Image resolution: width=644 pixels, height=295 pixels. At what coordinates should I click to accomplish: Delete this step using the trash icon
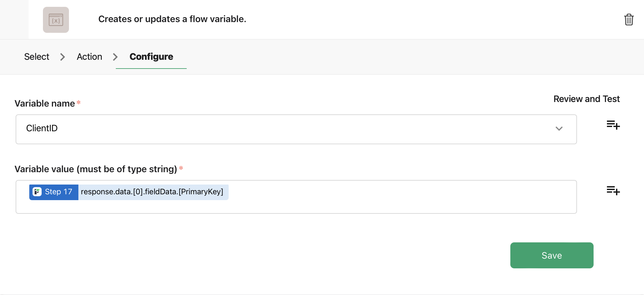coord(629,19)
